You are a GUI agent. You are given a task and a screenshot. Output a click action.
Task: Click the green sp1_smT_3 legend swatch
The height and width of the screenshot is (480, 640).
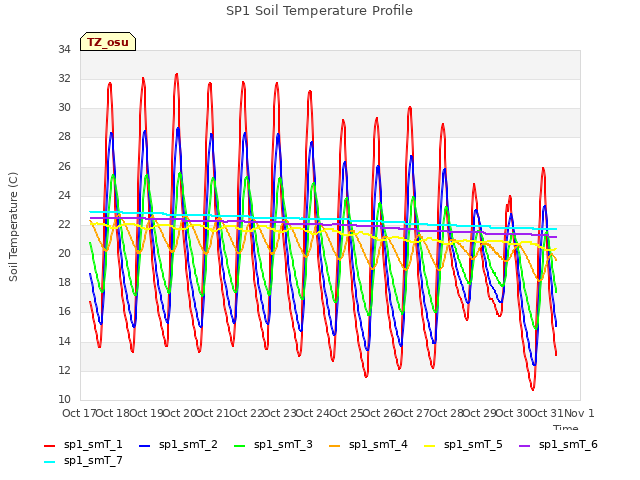[x=240, y=446]
